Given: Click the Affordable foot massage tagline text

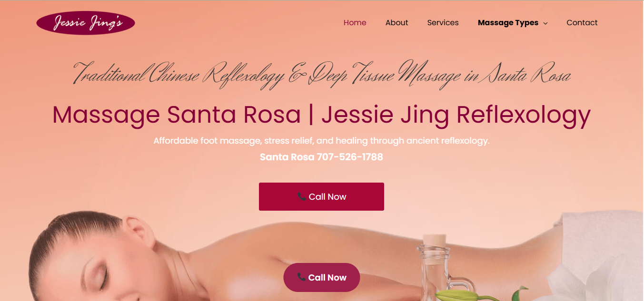Looking at the screenshot, I should (x=321, y=141).
